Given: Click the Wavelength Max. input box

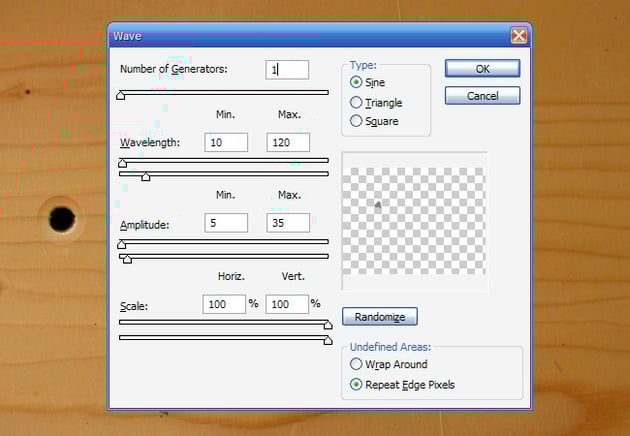Looking at the screenshot, I should pyautogui.click(x=287, y=143).
